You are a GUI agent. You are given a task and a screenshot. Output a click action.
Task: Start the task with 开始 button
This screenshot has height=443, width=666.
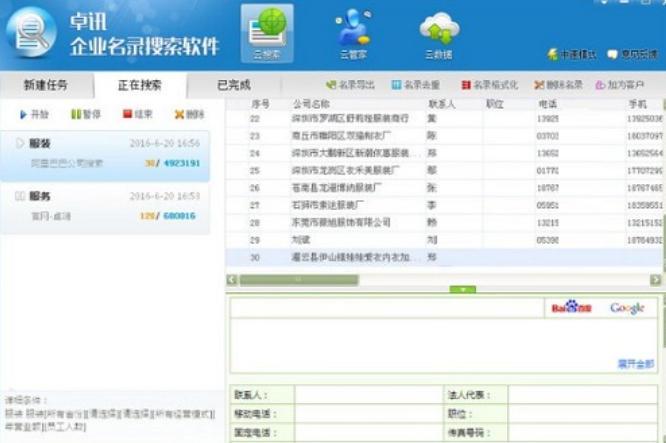(x=34, y=114)
